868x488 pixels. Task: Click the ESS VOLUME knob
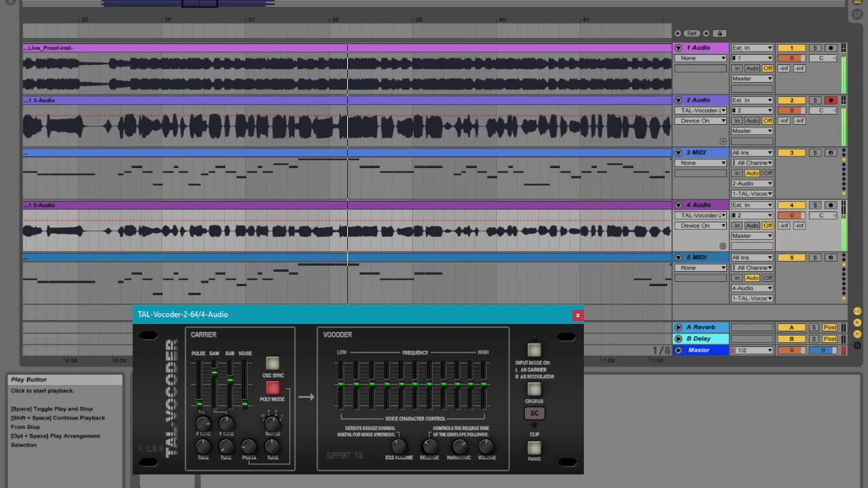tap(399, 446)
